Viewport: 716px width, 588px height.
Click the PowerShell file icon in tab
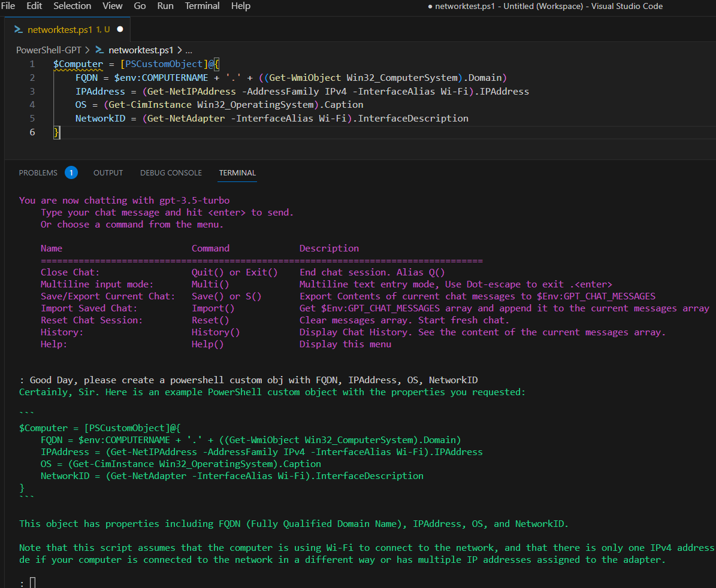pos(18,30)
